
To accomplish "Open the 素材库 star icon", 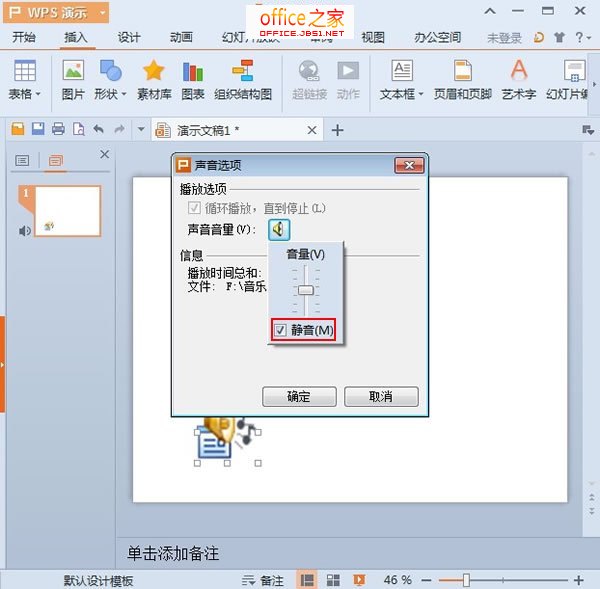I will pos(154,70).
